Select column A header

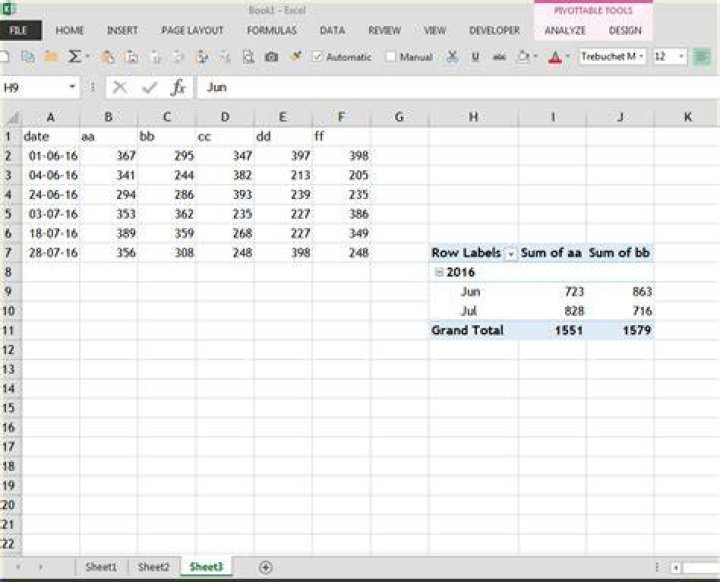[51, 117]
